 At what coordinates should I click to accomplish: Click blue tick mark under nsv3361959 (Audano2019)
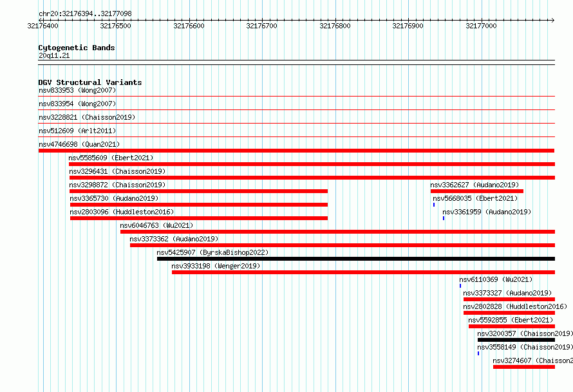[444, 218]
